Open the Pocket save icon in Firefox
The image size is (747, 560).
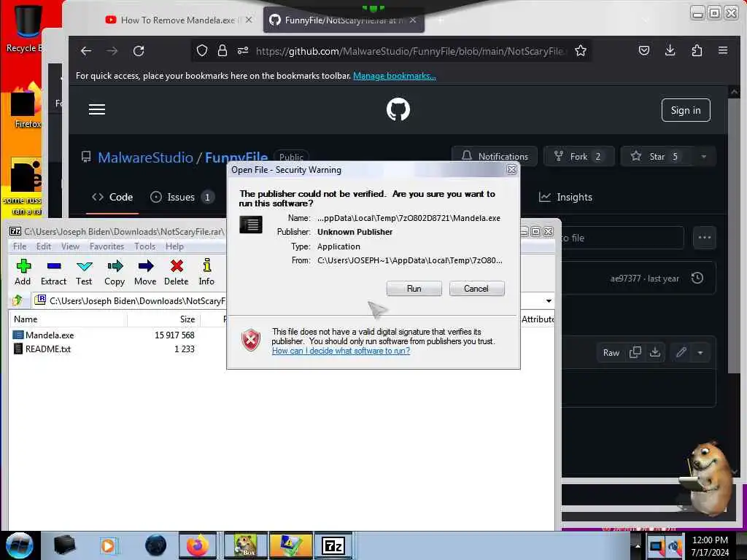[643, 50]
